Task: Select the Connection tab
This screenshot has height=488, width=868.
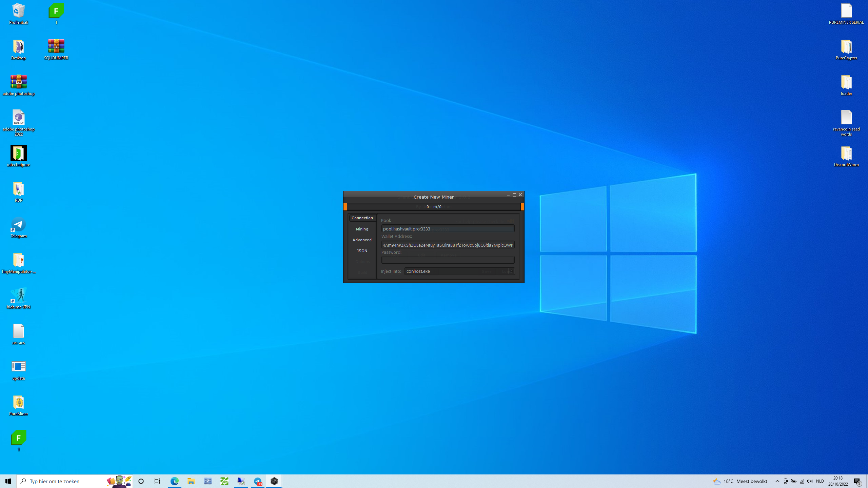Action: tap(362, 218)
